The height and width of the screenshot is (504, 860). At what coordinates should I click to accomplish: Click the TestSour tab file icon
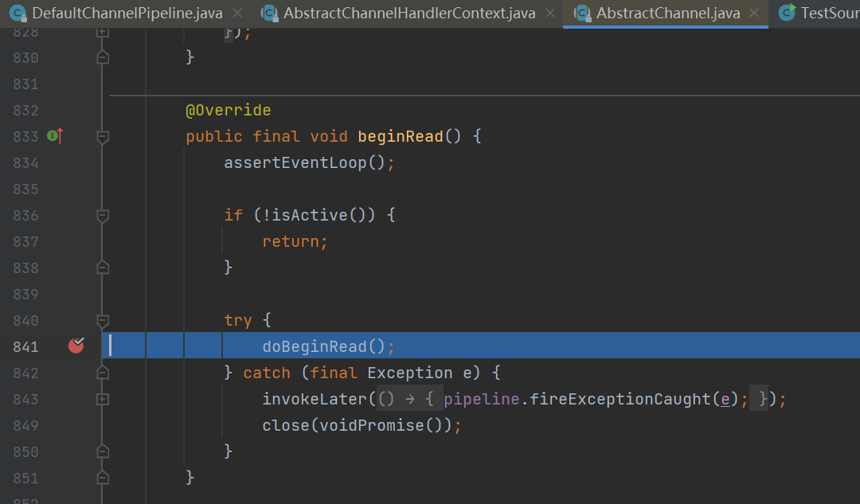click(x=787, y=14)
